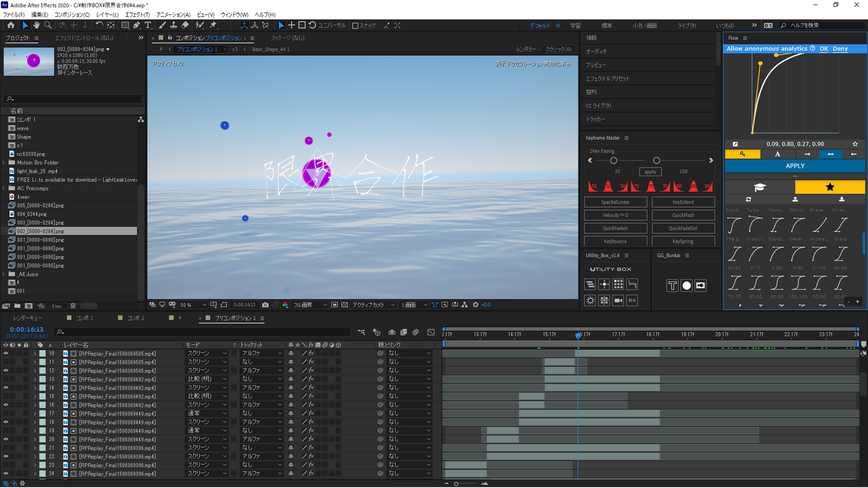This screenshot has width=868, height=488.
Task: Enable the snapping checkbox in toolbar
Action: click(x=355, y=25)
